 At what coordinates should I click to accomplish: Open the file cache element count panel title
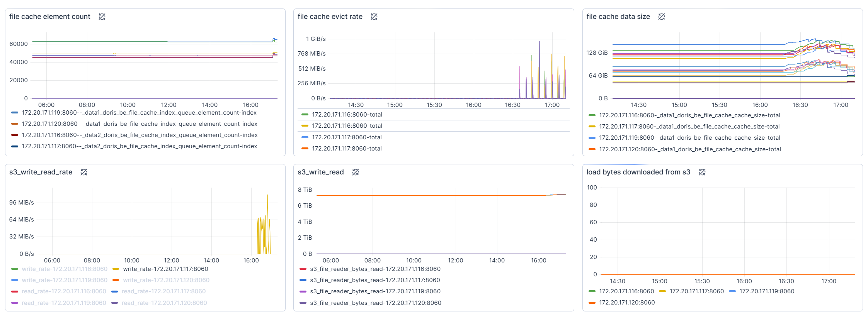point(50,17)
